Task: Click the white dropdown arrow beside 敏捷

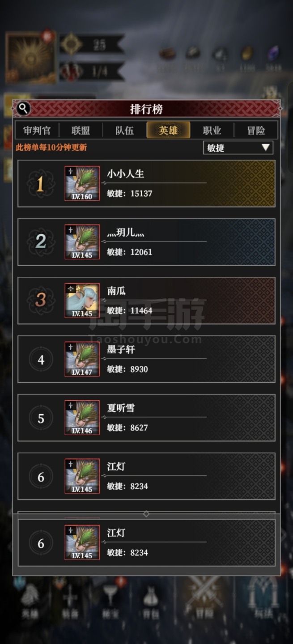Action: 265,148
